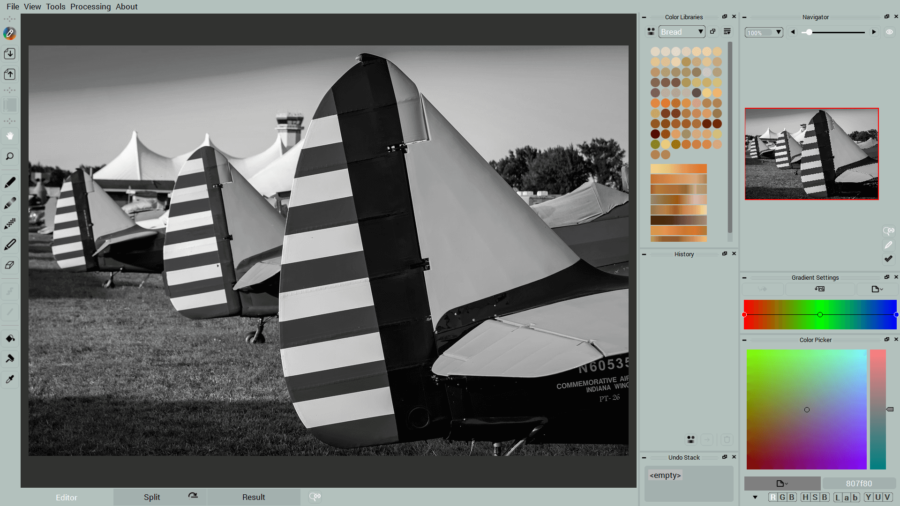Toggle the G channel button in RGB
The image size is (900, 506).
[782, 497]
